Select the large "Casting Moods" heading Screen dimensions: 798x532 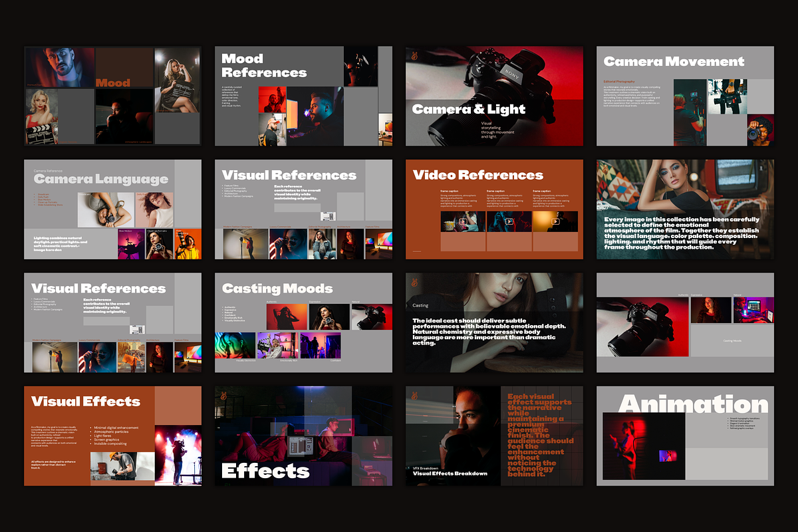(277, 289)
